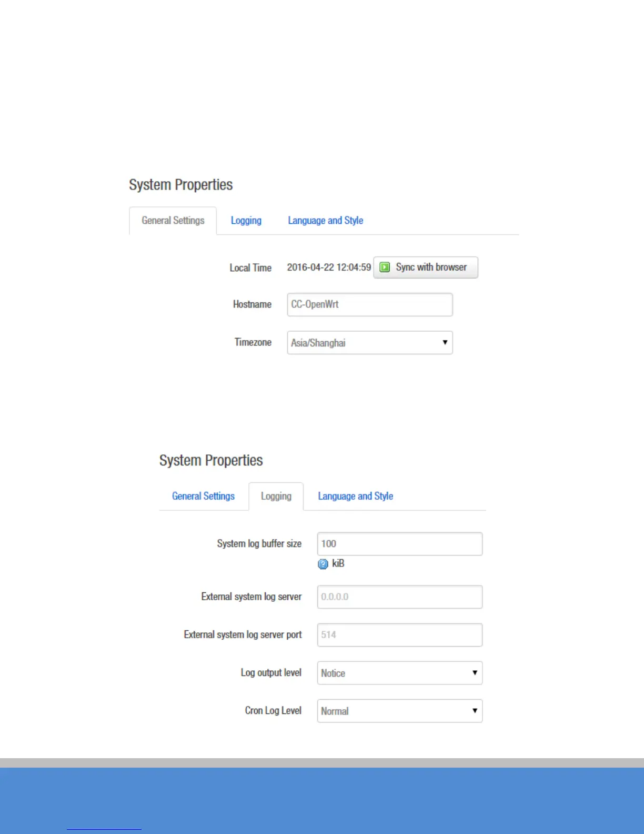Open the Cron Log Level dropdown
Viewport: 644px width, 834px height.
pos(399,711)
